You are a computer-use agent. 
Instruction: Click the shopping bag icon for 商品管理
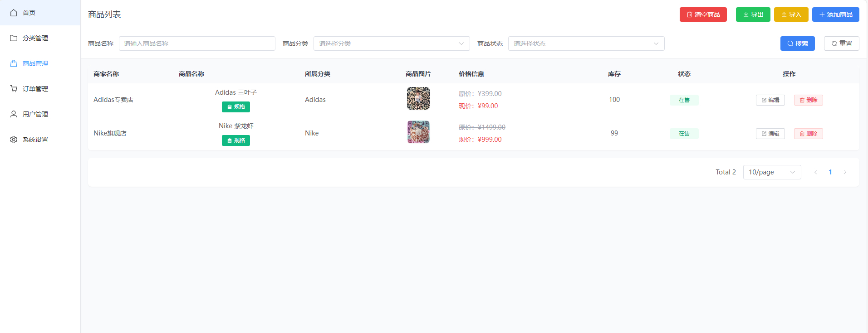[x=14, y=63]
